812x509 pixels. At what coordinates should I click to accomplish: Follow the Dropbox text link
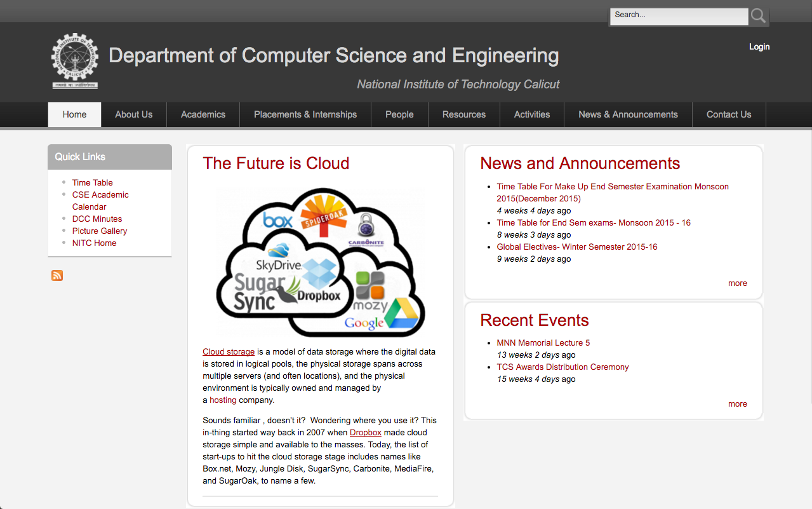click(x=366, y=432)
